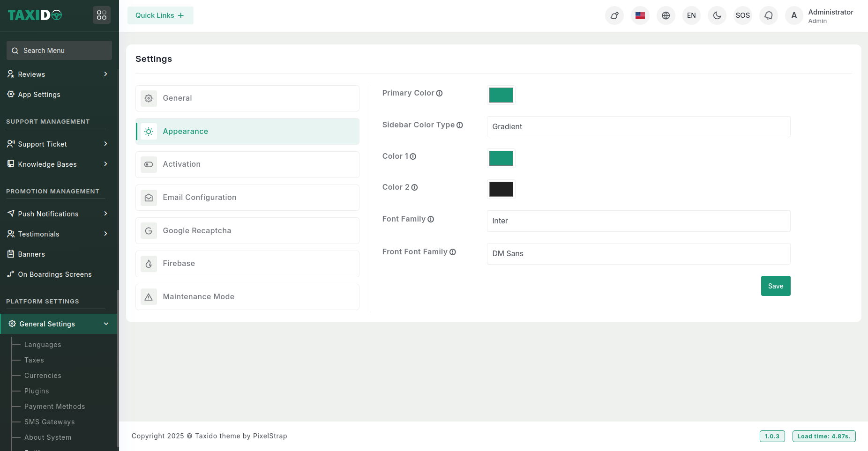Open the globe website icon in header

click(x=666, y=15)
